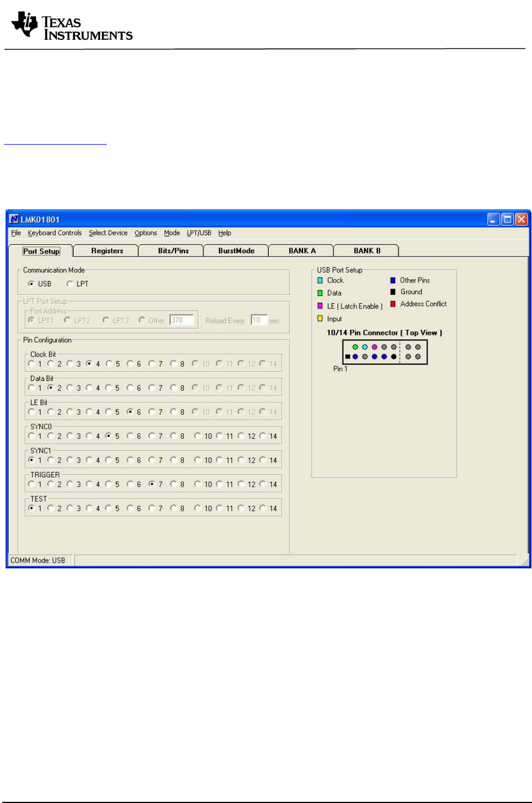
Task: Set LE Bit to pin 6
Action: click(130, 412)
